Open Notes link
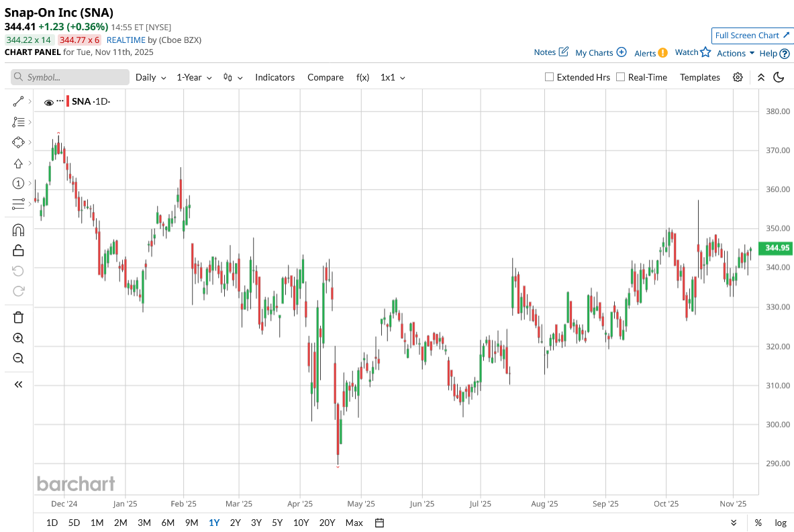The image size is (794, 532). tap(551, 52)
